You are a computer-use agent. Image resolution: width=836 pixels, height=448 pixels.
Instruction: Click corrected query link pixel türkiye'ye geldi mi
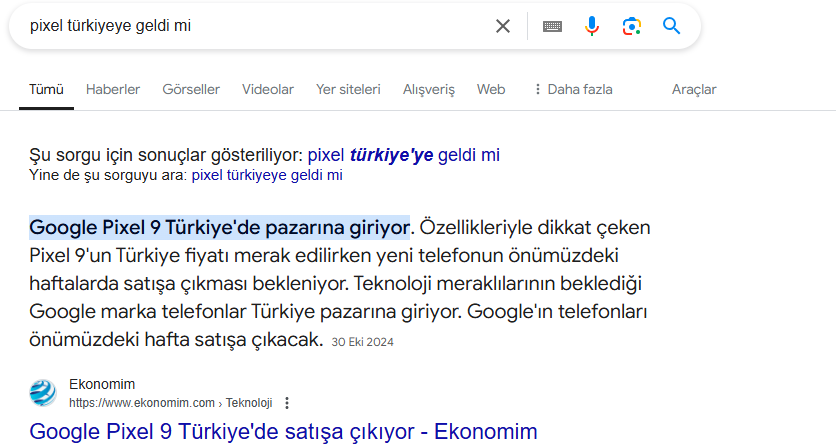pyautogui.click(x=403, y=155)
